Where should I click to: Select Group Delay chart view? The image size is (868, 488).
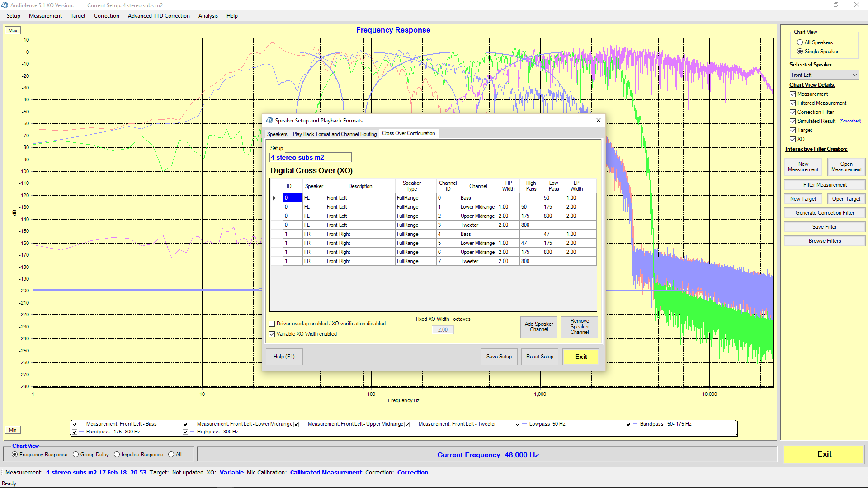coord(76,455)
